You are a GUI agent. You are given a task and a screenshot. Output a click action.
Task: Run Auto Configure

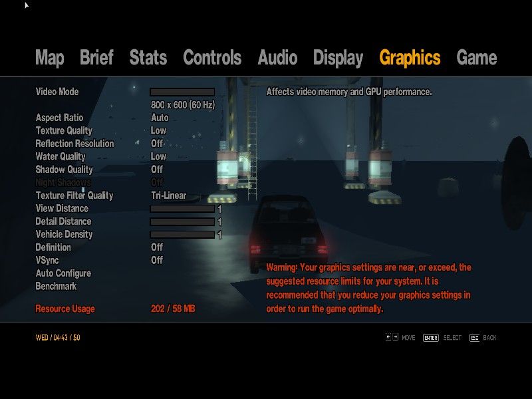63,273
